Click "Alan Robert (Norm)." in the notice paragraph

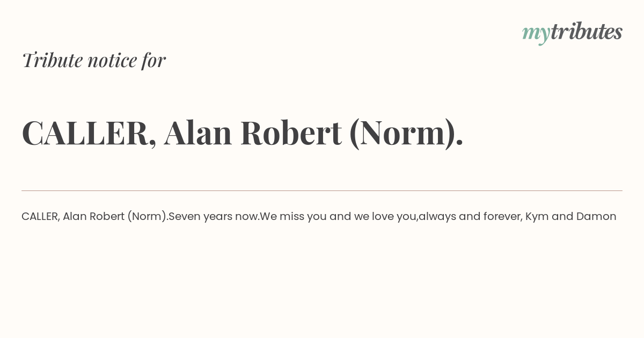pos(115,217)
